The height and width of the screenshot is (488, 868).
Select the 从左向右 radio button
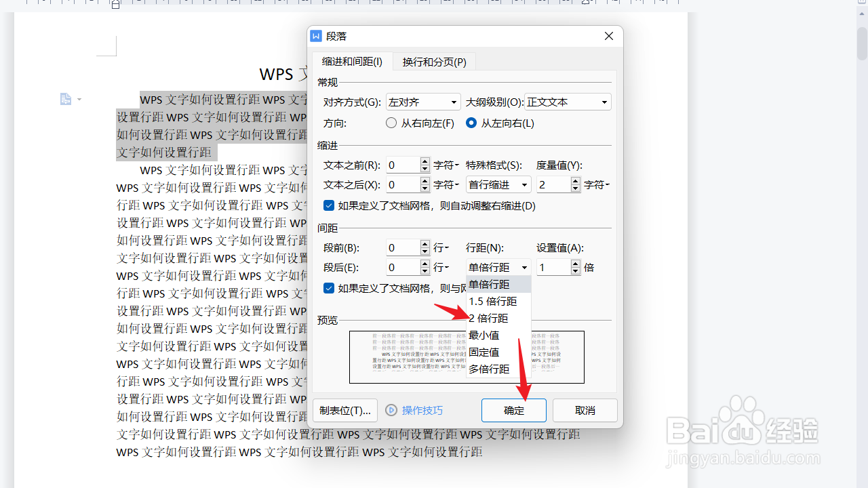[x=471, y=123]
